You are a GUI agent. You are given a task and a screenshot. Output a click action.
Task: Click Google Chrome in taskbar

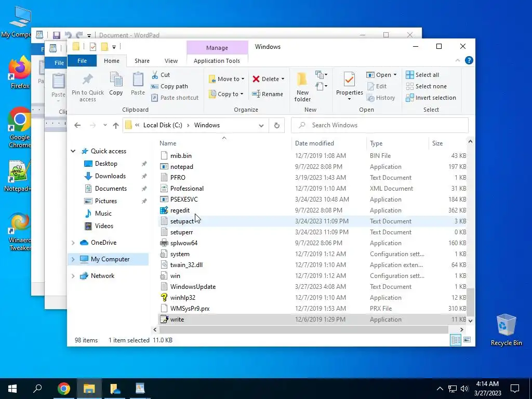64,389
